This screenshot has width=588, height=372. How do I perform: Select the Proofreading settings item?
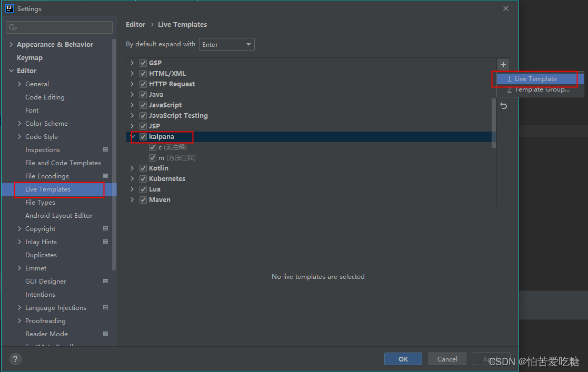click(x=45, y=320)
